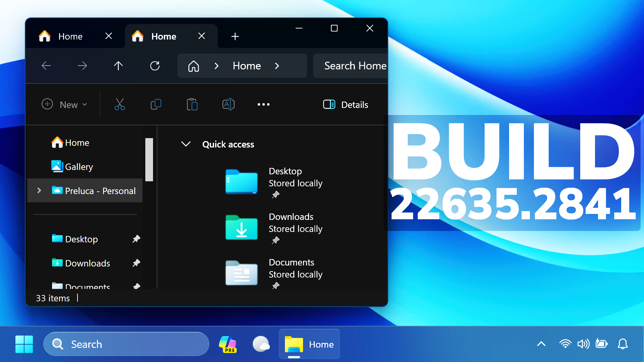Unpin Downloads using its pin icon

(x=137, y=263)
